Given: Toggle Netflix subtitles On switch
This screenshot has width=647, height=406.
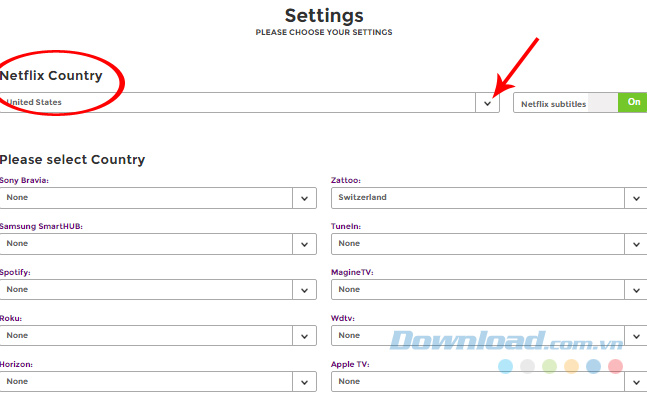Looking at the screenshot, I should pos(632,103).
